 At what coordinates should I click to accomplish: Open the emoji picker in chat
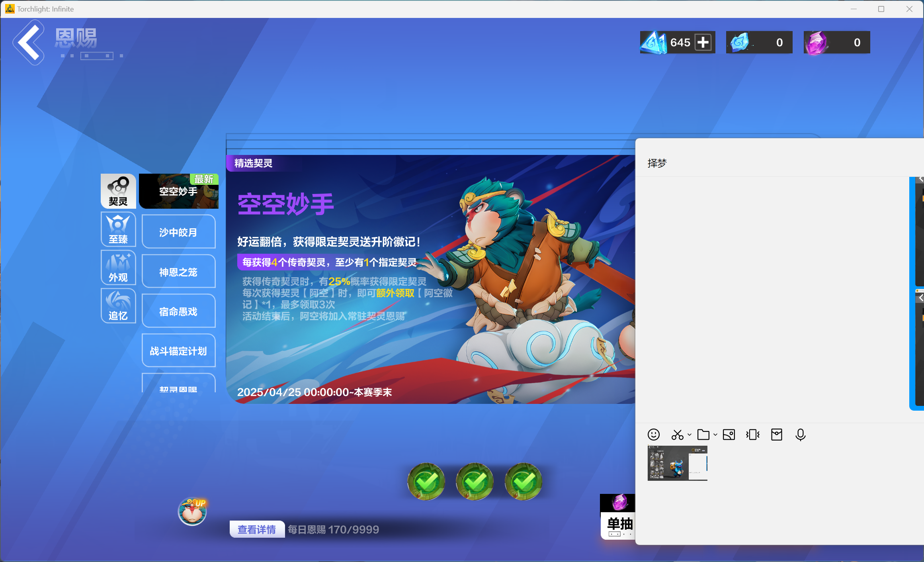(654, 435)
